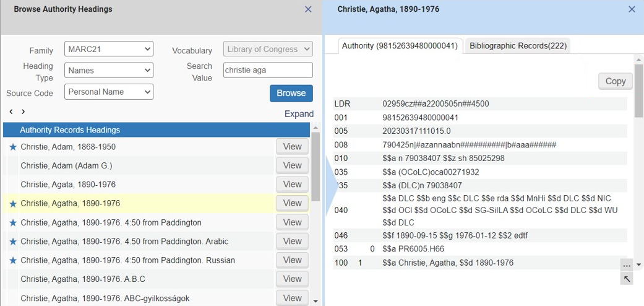Click field 001 value 98152639480000041
Image resolution: width=644 pixels, height=306 pixels.
tap(420, 118)
